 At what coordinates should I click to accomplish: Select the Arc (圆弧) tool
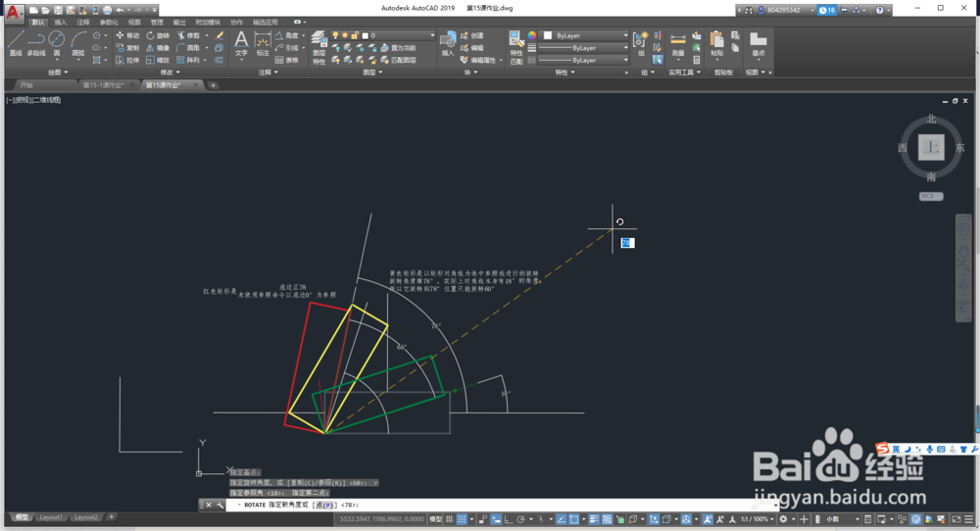pos(78,43)
